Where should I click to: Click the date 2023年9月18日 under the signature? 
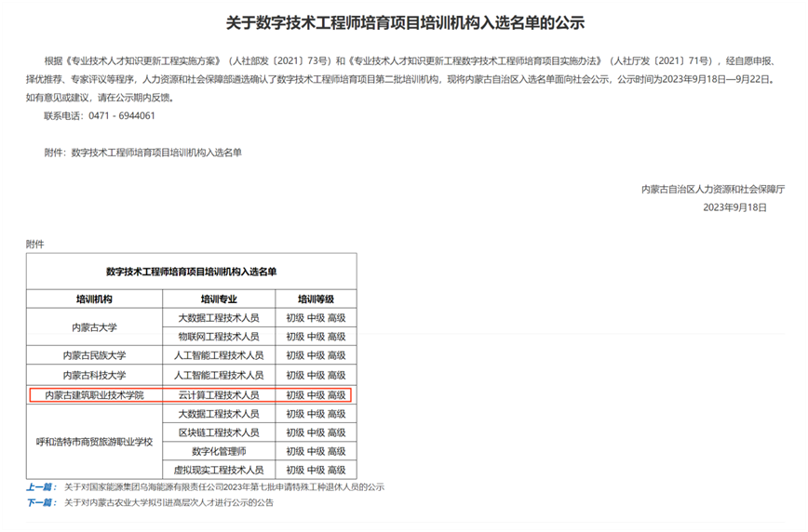[734, 207]
